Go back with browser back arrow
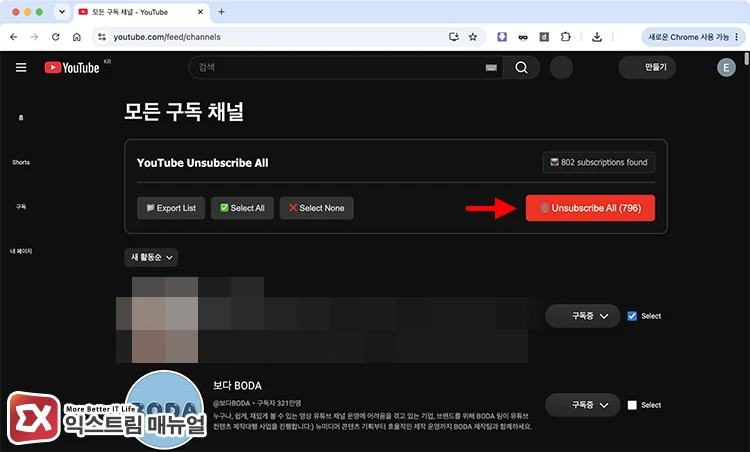This screenshot has width=750, height=452. pyautogui.click(x=13, y=37)
